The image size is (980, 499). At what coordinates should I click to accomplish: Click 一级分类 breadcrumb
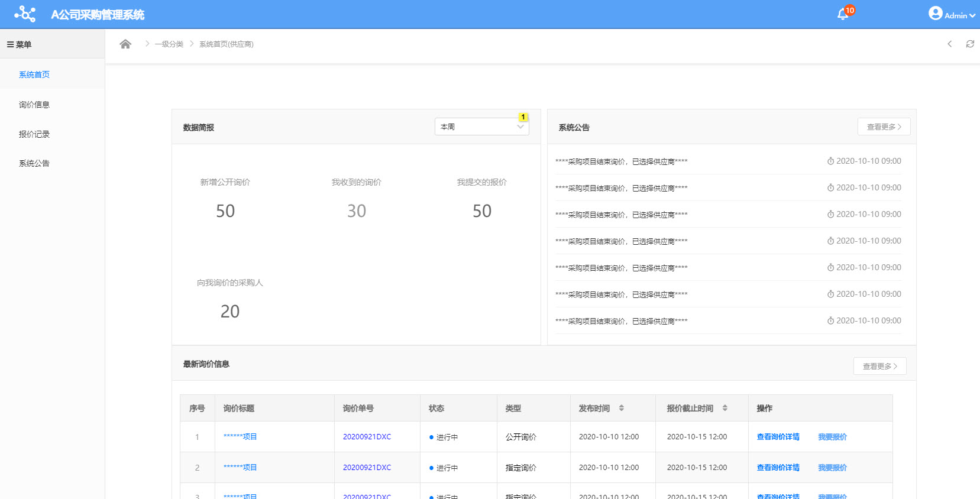pos(169,44)
